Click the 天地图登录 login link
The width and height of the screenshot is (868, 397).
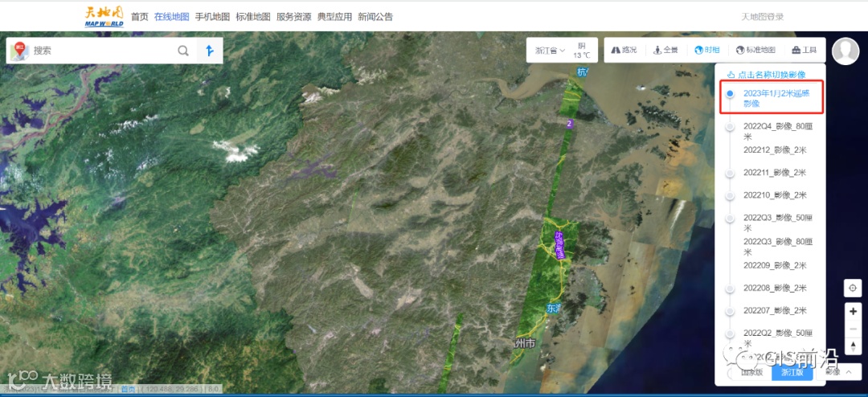[x=762, y=17]
